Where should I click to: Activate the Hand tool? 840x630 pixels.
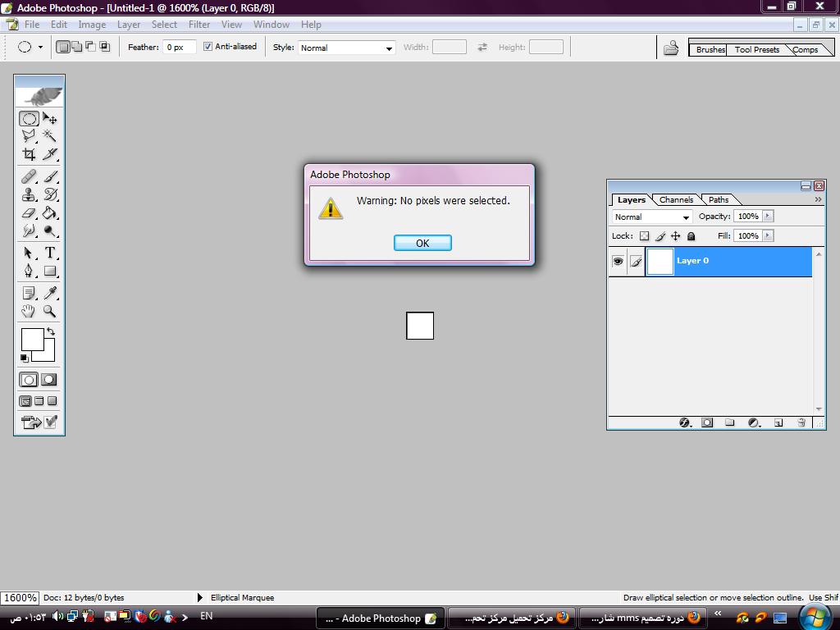pyautogui.click(x=29, y=312)
